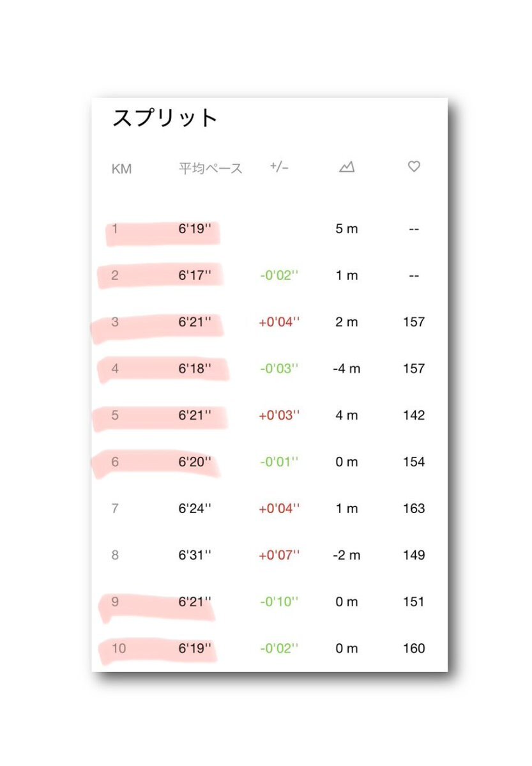Click the -4 m elevation value

pos(347,369)
